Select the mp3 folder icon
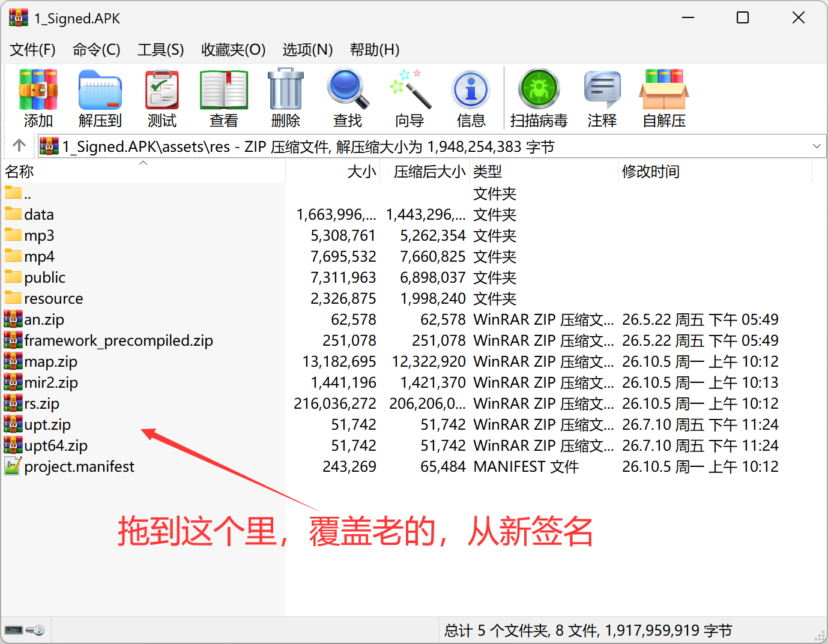Image resolution: width=828 pixels, height=644 pixels. [x=13, y=235]
